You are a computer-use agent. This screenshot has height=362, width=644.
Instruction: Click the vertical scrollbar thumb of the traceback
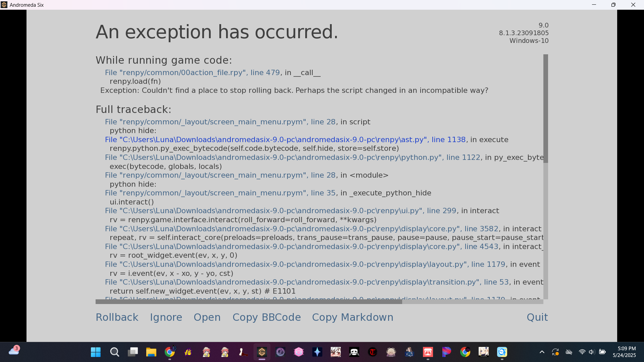(x=546, y=109)
